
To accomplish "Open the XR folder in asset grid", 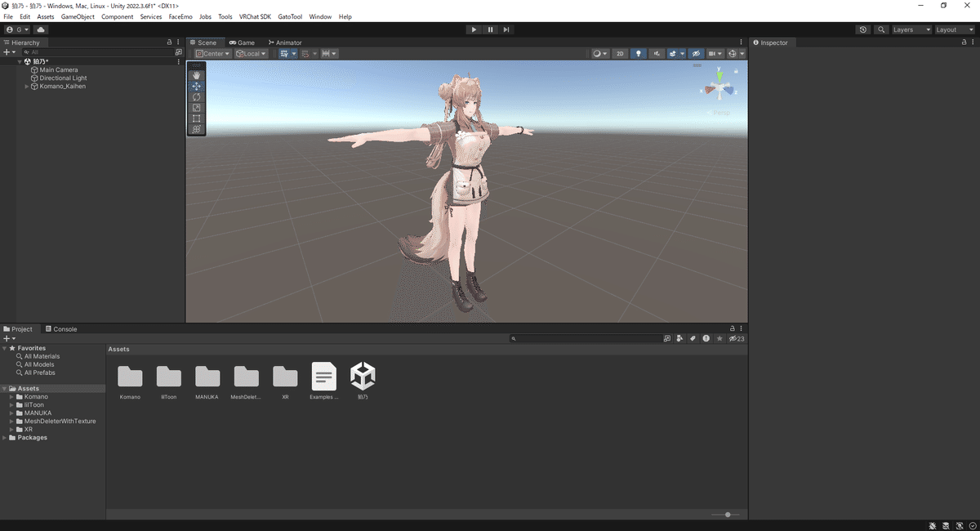I will click(285, 377).
